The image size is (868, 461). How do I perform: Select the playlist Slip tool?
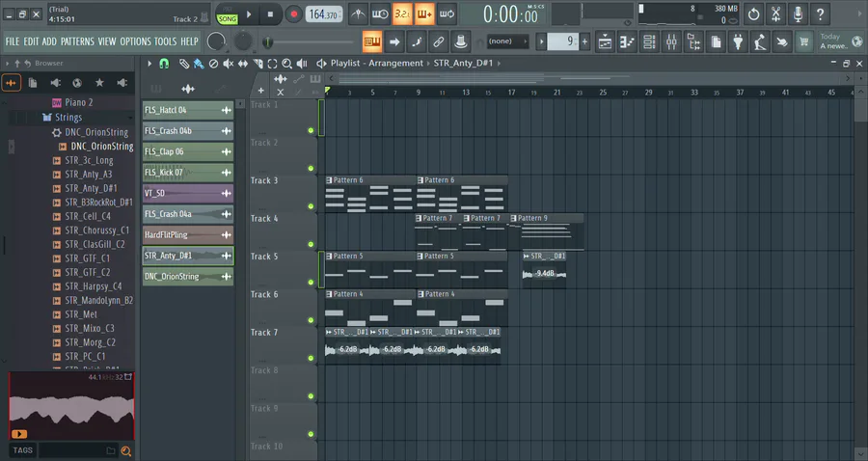pyautogui.click(x=242, y=64)
